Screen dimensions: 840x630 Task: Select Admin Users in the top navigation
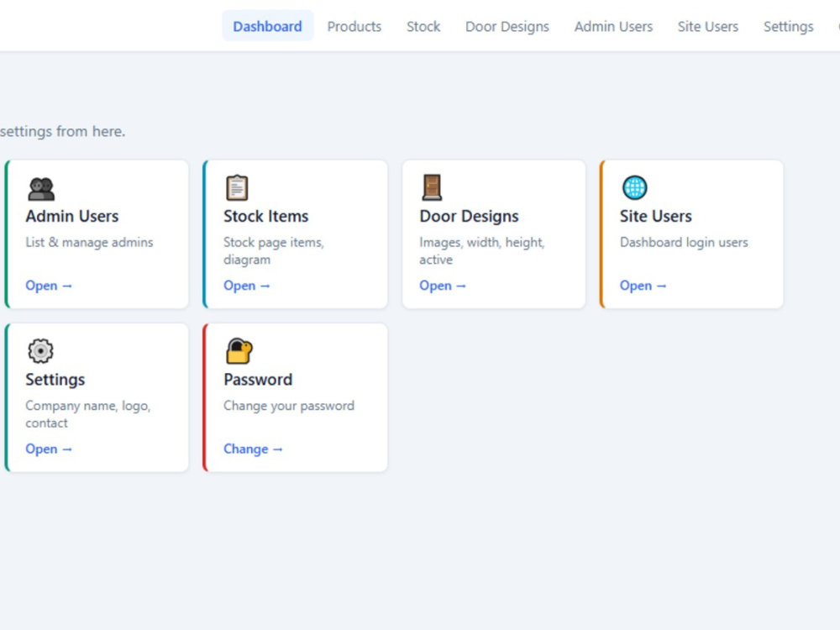pyautogui.click(x=613, y=26)
